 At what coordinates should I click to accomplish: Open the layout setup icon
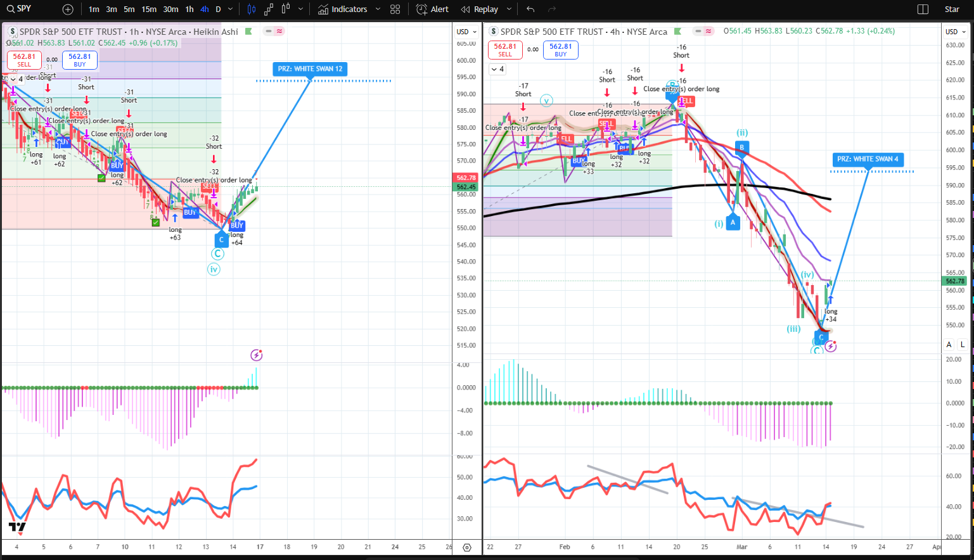(x=923, y=10)
